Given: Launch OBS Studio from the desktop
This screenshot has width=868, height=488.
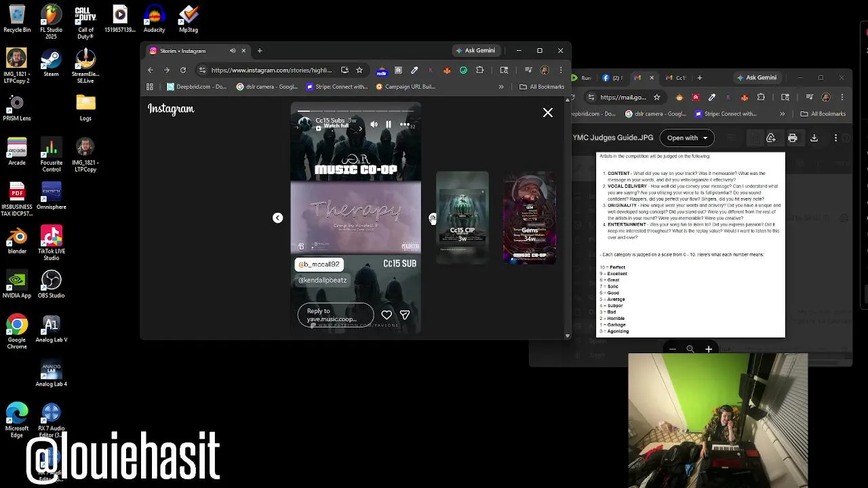Looking at the screenshot, I should click(x=51, y=285).
